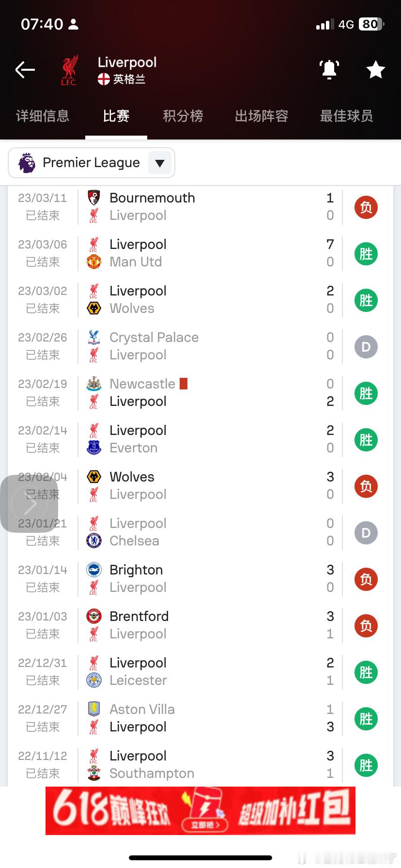Tap the Man Utd crest icon
Viewport: 401px width, 868px height.
pos(93,262)
